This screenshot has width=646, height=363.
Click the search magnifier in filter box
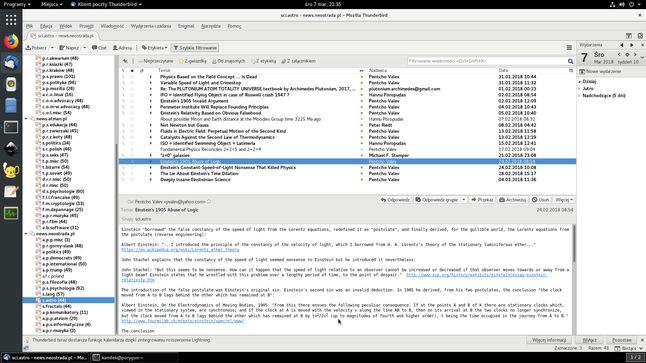coord(570,61)
